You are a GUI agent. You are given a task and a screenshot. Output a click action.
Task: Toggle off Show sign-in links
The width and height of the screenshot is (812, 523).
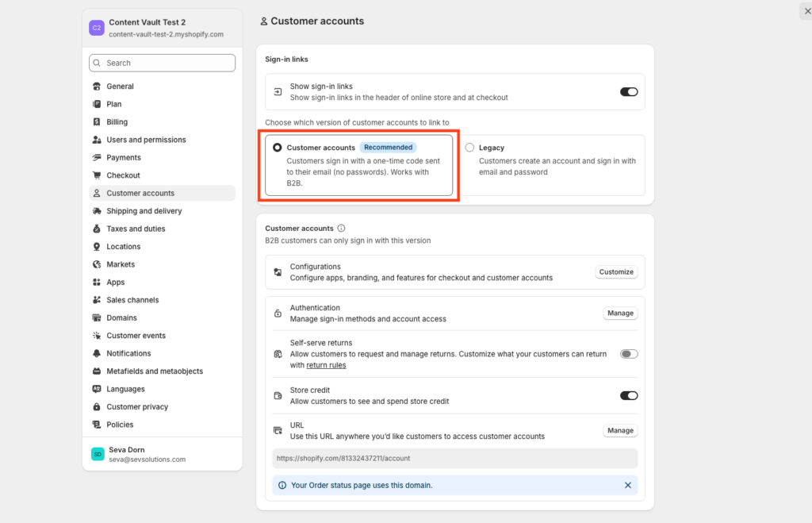[x=628, y=92]
